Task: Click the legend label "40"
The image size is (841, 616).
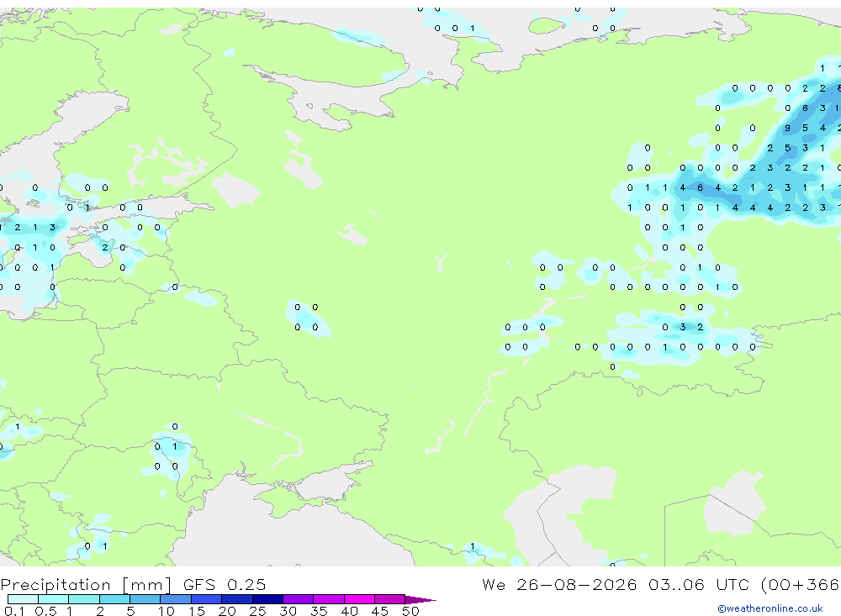Action: [349, 611]
